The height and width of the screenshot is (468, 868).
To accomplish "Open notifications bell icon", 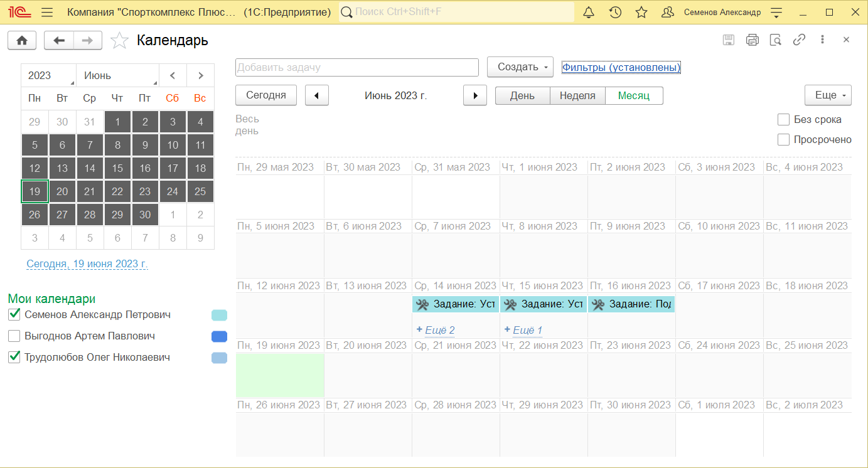I will tap(589, 12).
